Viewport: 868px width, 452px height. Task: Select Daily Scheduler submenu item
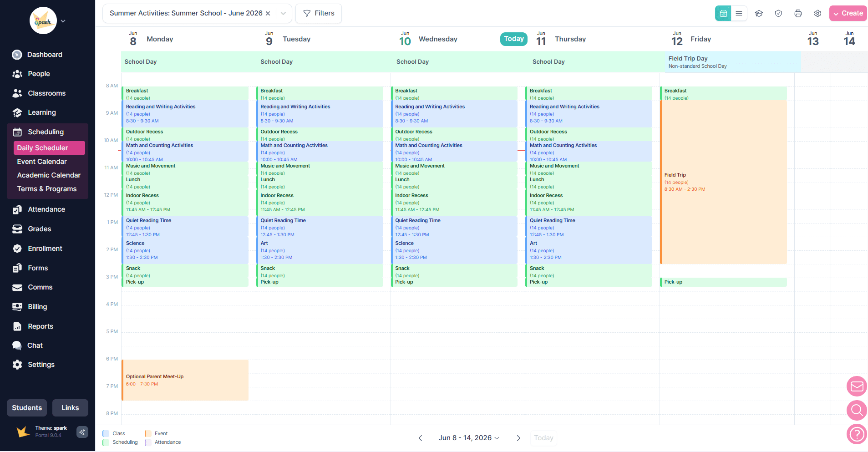(49, 148)
